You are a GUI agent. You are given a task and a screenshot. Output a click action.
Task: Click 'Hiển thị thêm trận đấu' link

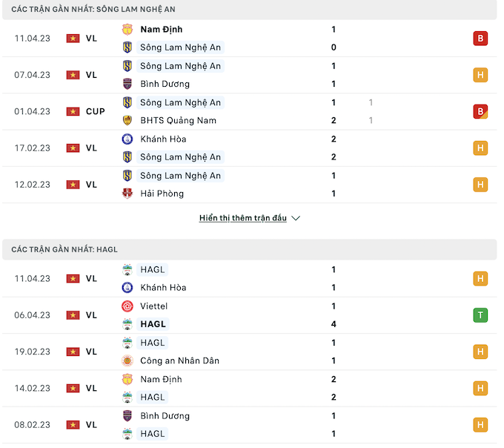[x=242, y=219]
